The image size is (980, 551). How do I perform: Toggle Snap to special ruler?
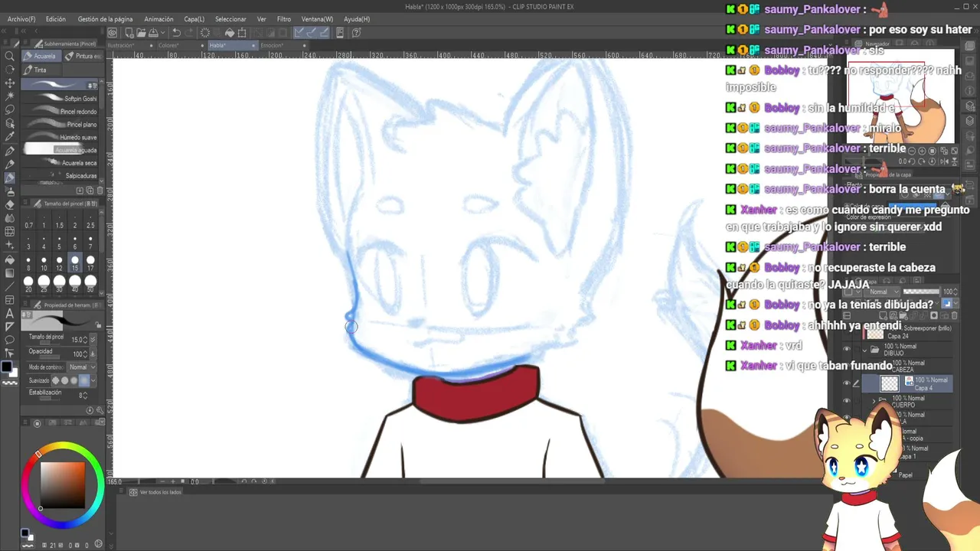pyautogui.click(x=311, y=33)
